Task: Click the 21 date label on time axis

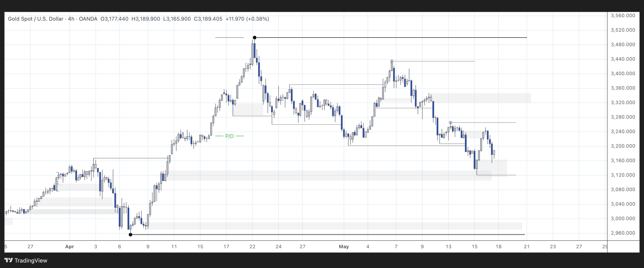Action: pos(527,247)
